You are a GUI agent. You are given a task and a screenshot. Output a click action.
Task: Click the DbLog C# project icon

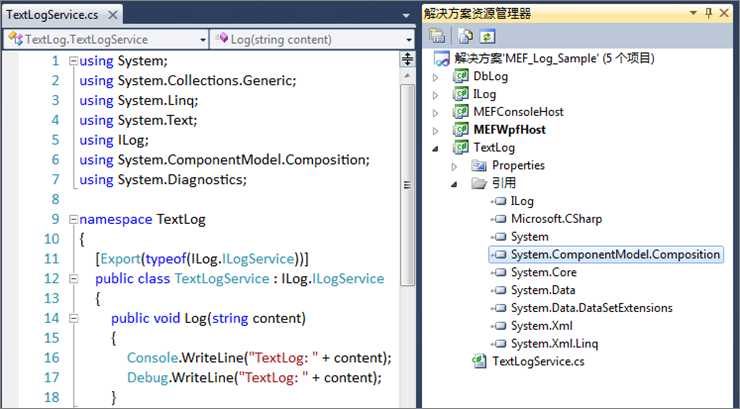pos(461,76)
